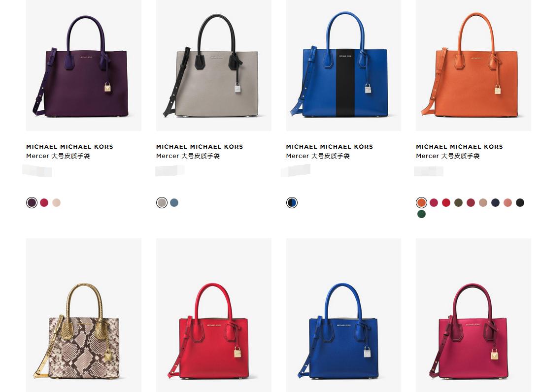Click MICHAEL MICHAEL KORS title under grey bag
Viewport: 540px width, 392px height.
coord(200,147)
